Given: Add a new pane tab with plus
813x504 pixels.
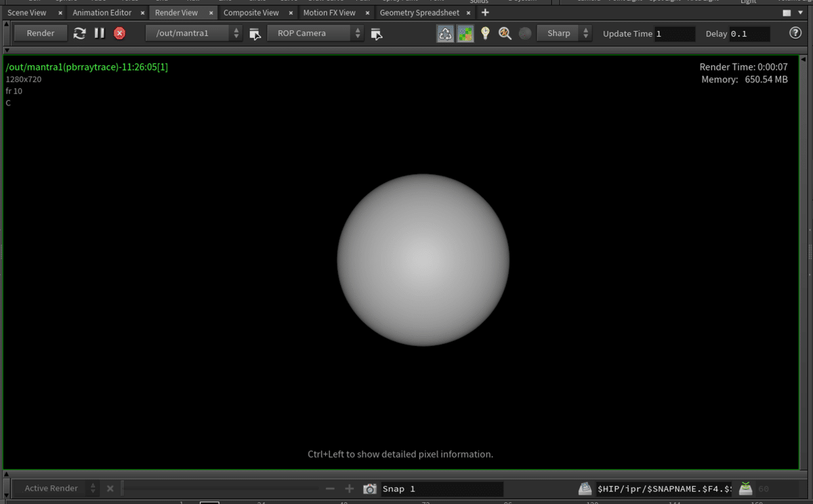Looking at the screenshot, I should [x=485, y=12].
